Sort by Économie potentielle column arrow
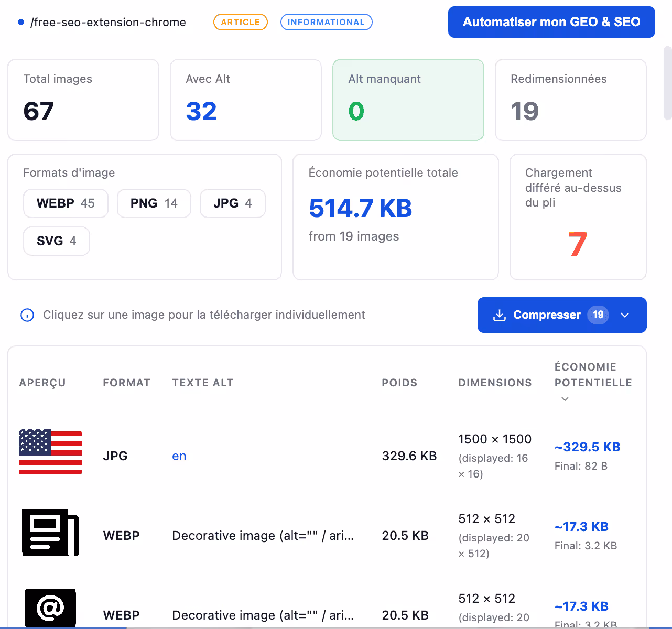This screenshot has width=672, height=629. (565, 399)
